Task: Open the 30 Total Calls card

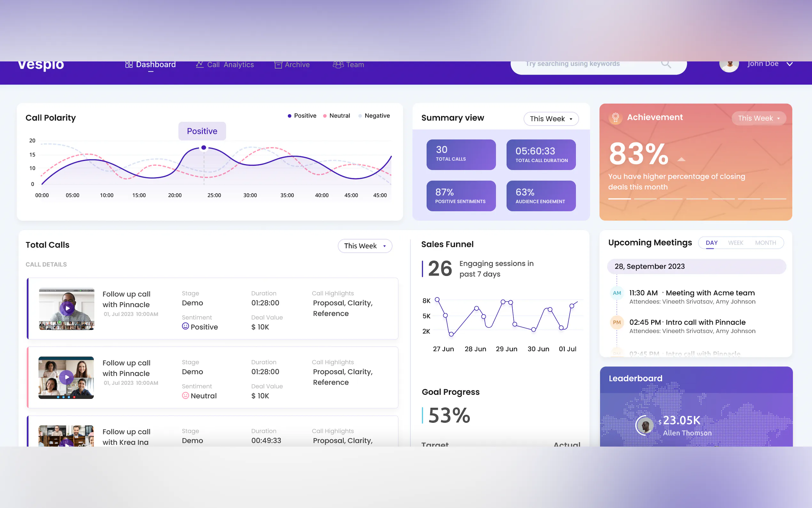Action: tap(461, 155)
